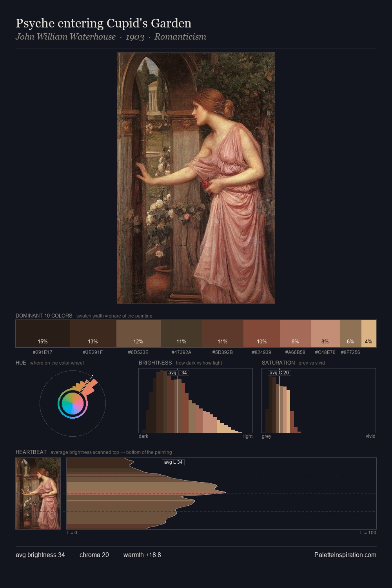Select the #6D523E hex code text

click(x=138, y=352)
